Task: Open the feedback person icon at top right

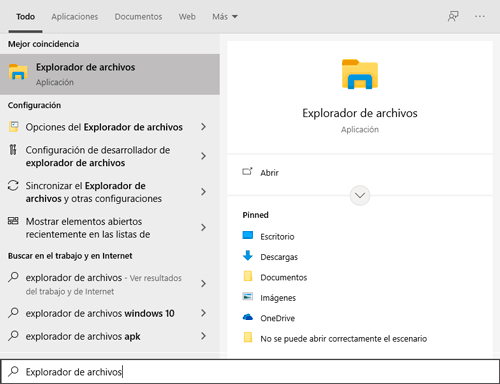Action: tap(453, 16)
